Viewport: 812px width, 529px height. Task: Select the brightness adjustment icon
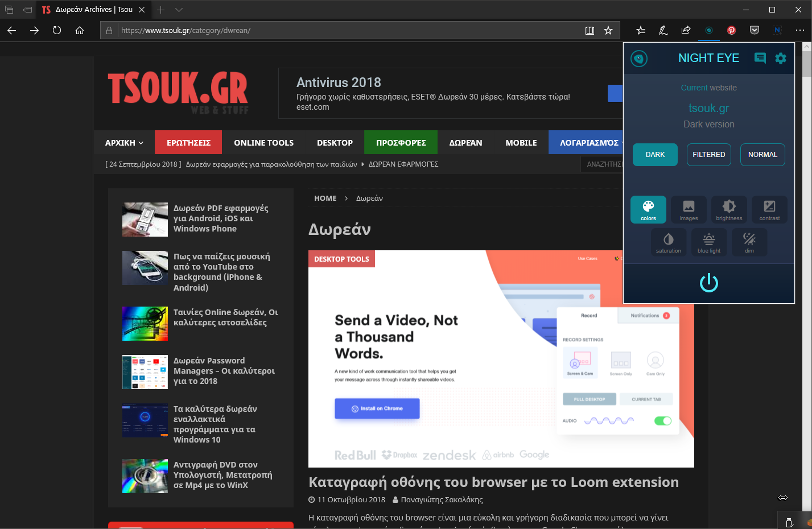[x=729, y=209]
